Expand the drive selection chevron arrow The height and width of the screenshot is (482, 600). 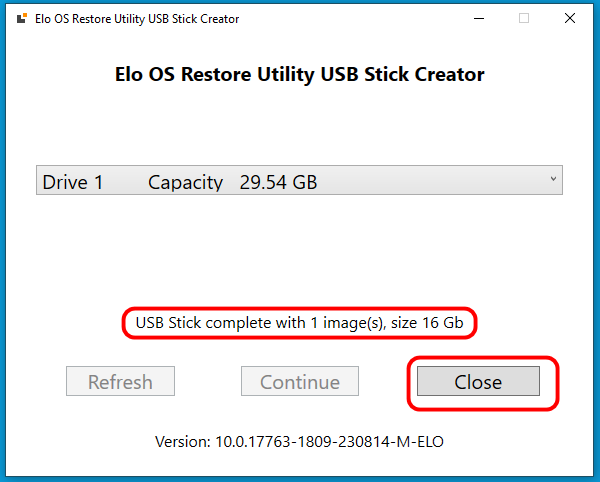tap(553, 179)
